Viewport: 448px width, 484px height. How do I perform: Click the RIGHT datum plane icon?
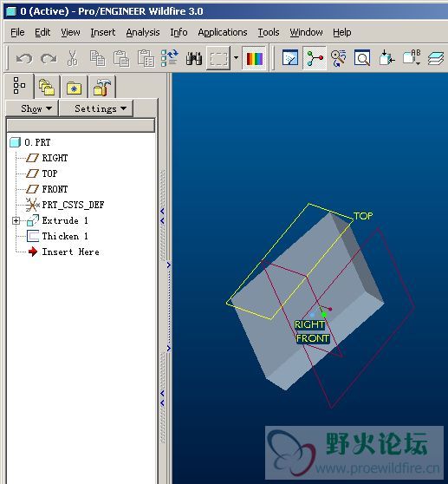coord(32,158)
